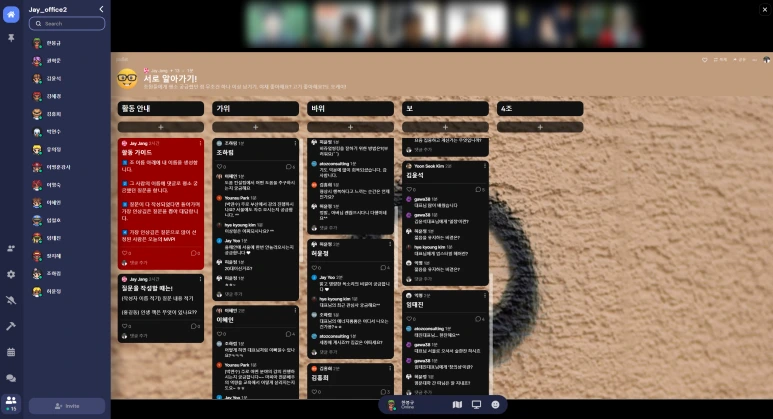Like the 질문을 작성할 때는 card

click(x=126, y=326)
